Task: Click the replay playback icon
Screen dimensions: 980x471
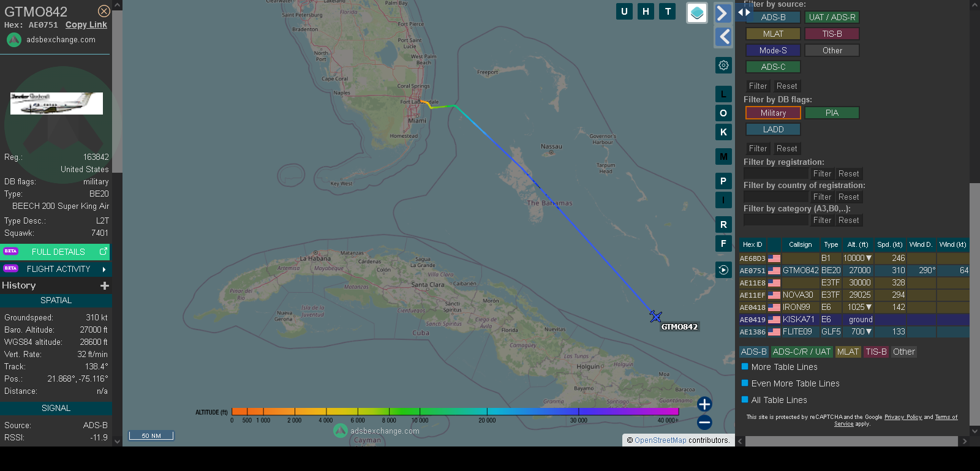Action: (723, 270)
